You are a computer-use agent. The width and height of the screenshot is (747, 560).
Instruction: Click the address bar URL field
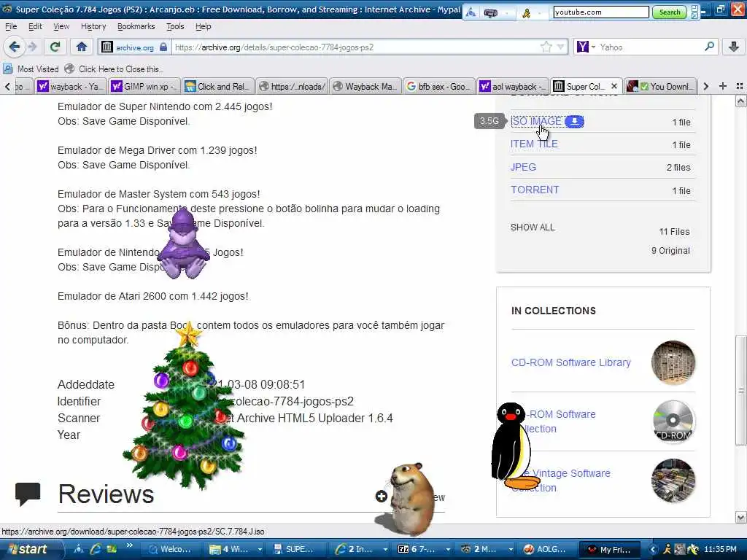(357, 47)
